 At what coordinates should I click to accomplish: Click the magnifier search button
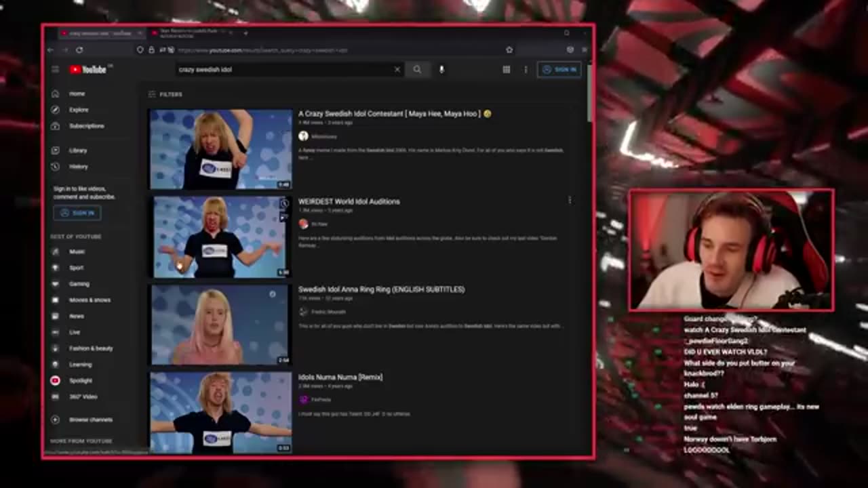coord(417,69)
